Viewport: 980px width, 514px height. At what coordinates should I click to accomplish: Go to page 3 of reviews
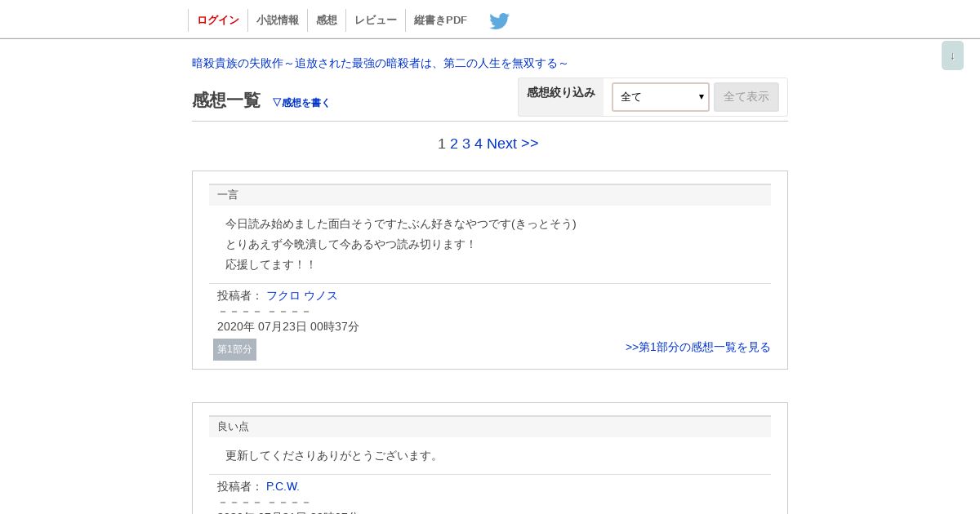point(466,144)
